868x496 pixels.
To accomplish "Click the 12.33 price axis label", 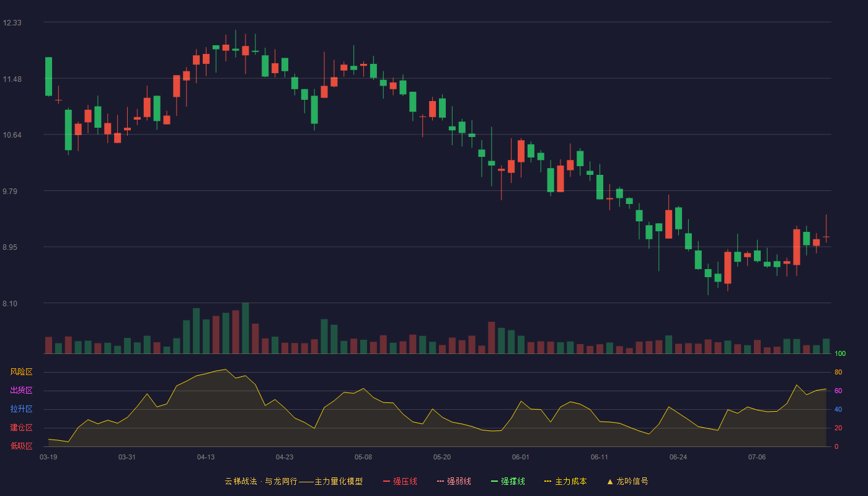I will (x=12, y=23).
